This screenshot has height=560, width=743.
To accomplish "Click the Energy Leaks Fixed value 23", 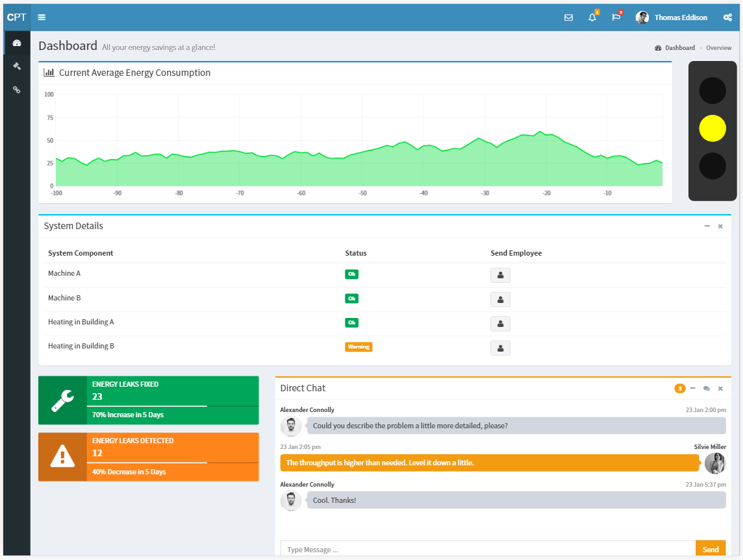I will pyautogui.click(x=97, y=396).
